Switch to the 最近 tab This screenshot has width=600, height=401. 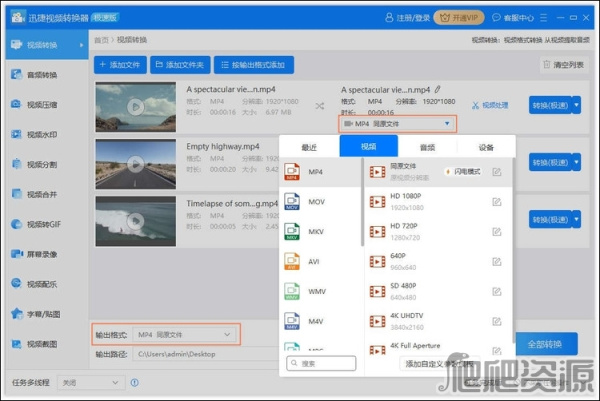click(x=309, y=147)
